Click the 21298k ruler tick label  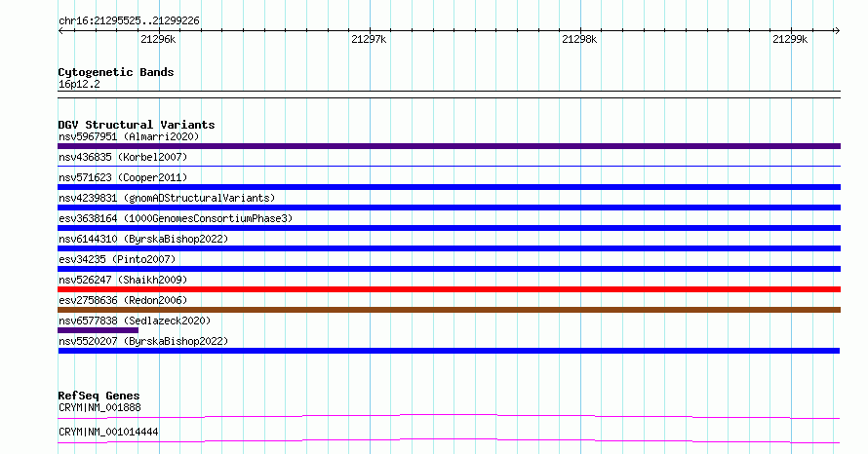(x=579, y=39)
